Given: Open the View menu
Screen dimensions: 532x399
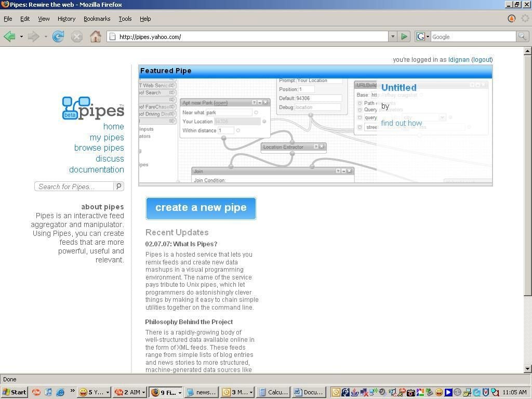Looking at the screenshot, I should coord(44,19).
